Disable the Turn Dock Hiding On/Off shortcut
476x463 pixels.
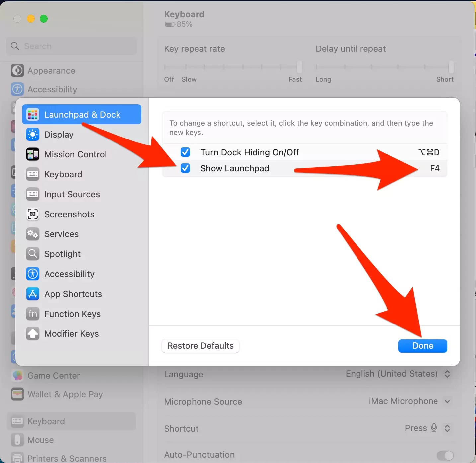[185, 152]
